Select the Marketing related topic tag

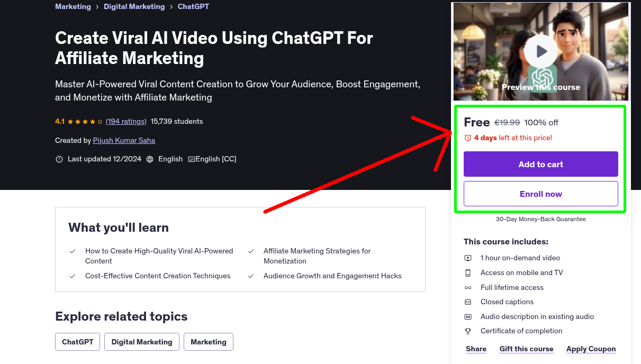[x=209, y=342]
